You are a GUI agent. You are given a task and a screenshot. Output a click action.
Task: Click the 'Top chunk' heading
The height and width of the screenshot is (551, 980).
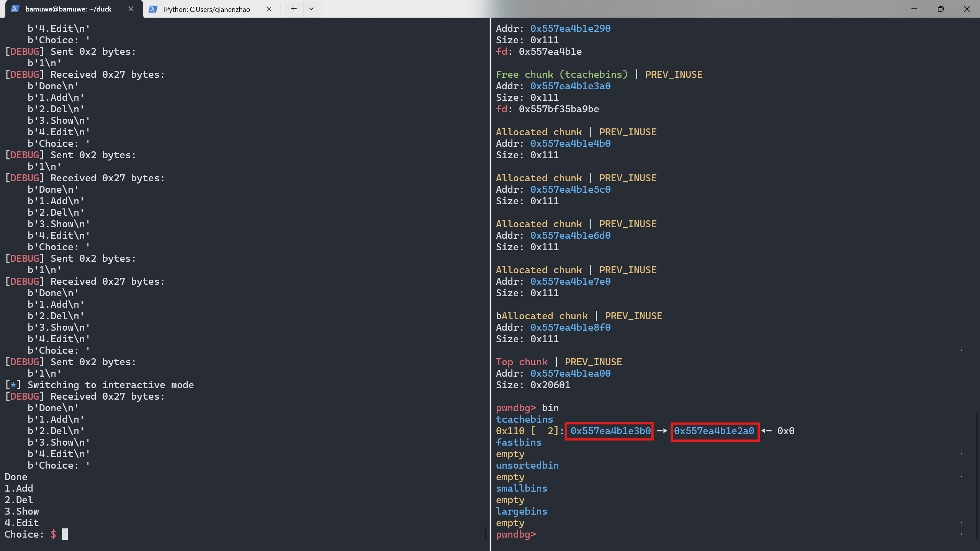[522, 362]
